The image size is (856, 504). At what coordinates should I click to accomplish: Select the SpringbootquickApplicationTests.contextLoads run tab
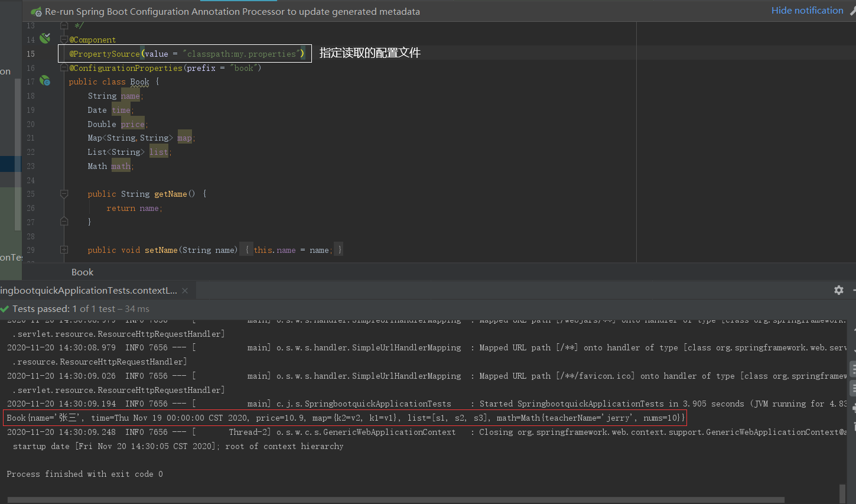tap(89, 291)
